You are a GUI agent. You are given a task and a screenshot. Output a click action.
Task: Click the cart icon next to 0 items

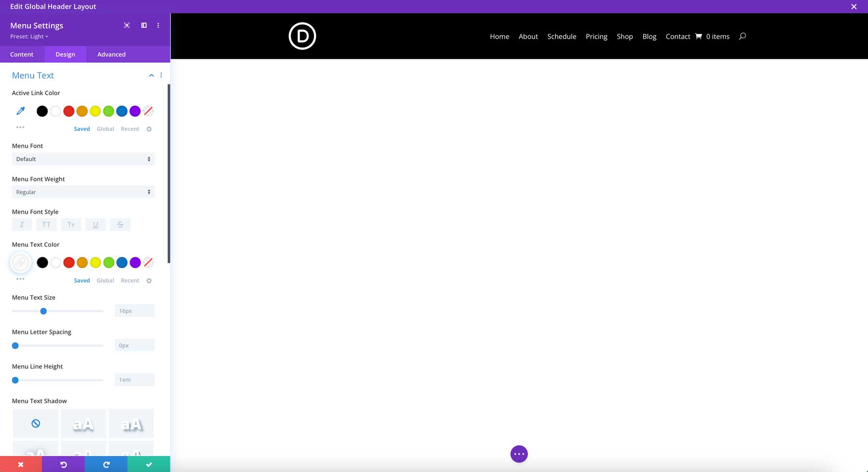pyautogui.click(x=698, y=36)
